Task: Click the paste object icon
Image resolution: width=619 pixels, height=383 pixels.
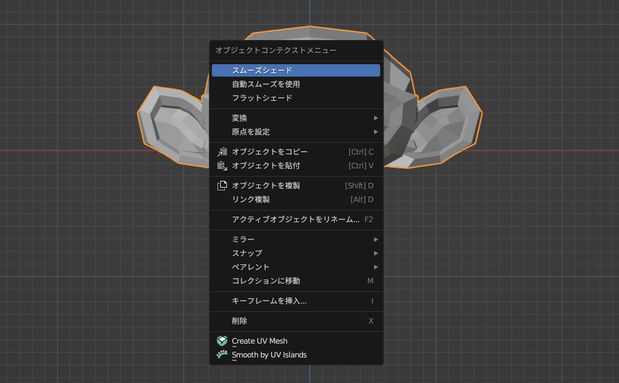Action: [222, 165]
